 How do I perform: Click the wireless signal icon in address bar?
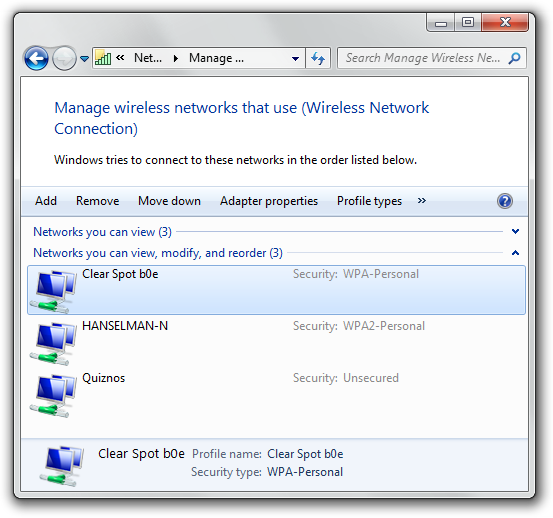pos(103,58)
